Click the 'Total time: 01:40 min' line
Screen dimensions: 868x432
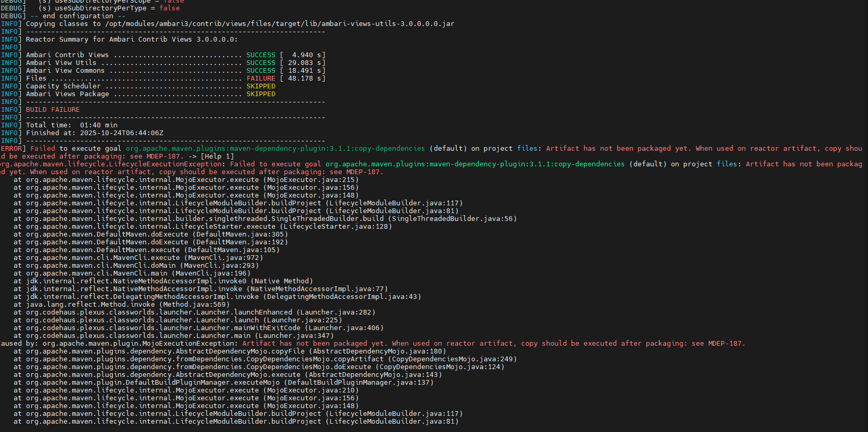click(x=71, y=125)
